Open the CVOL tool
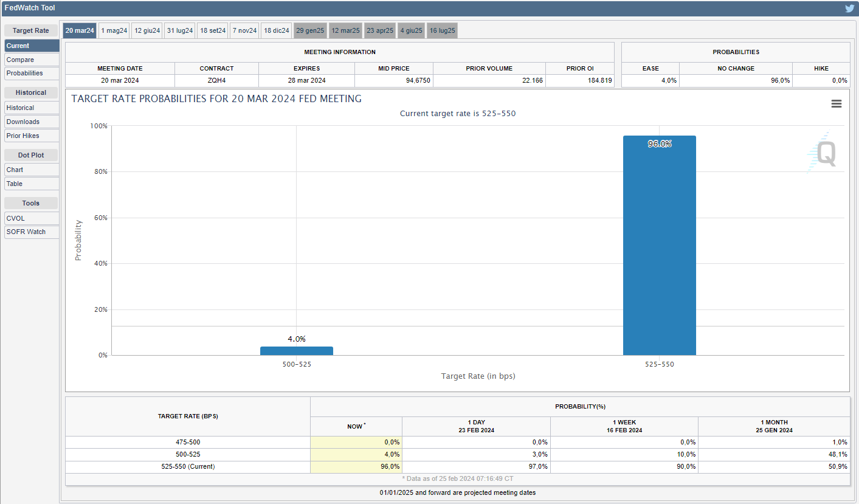859x504 pixels. pos(32,218)
